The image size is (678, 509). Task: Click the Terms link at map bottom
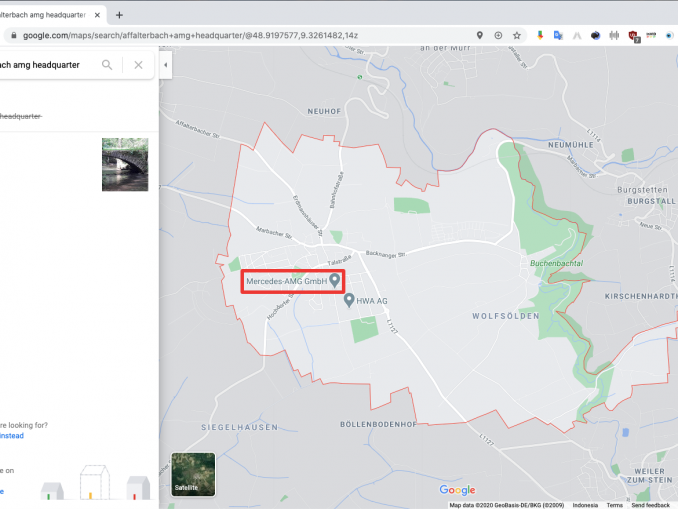pos(614,505)
